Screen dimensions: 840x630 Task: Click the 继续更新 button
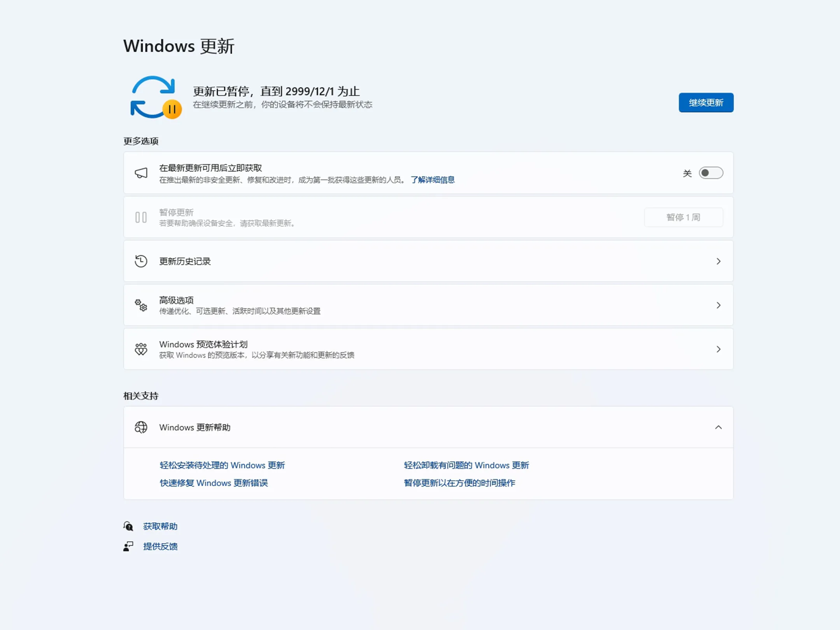point(706,103)
